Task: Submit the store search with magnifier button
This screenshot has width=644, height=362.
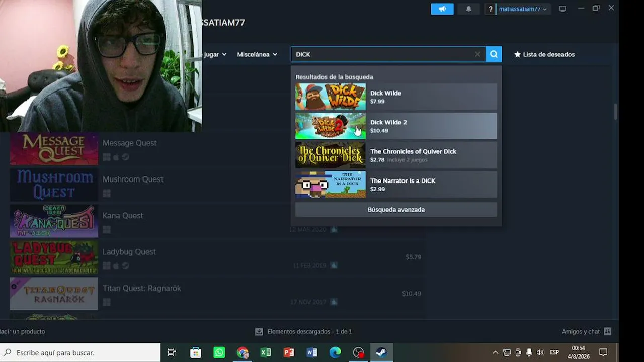Action: tap(494, 54)
